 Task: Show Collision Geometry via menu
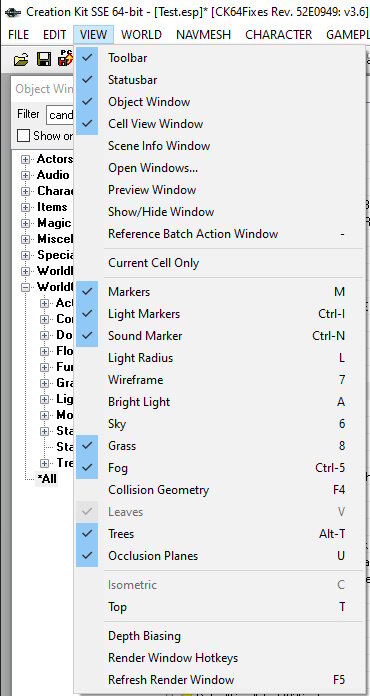click(x=220, y=490)
